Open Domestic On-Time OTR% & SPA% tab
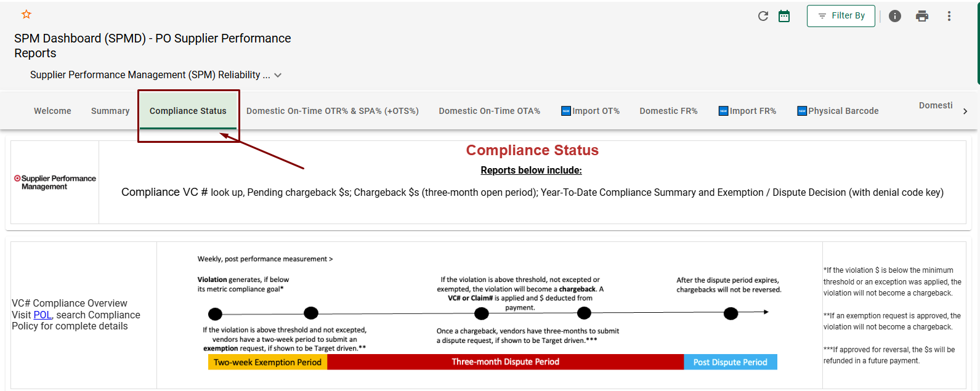 click(333, 111)
